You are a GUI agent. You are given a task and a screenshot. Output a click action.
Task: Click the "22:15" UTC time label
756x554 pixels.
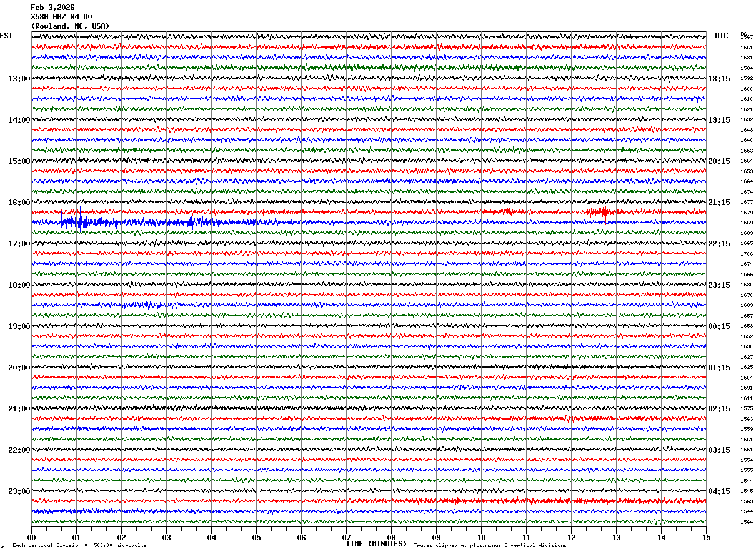[719, 244]
